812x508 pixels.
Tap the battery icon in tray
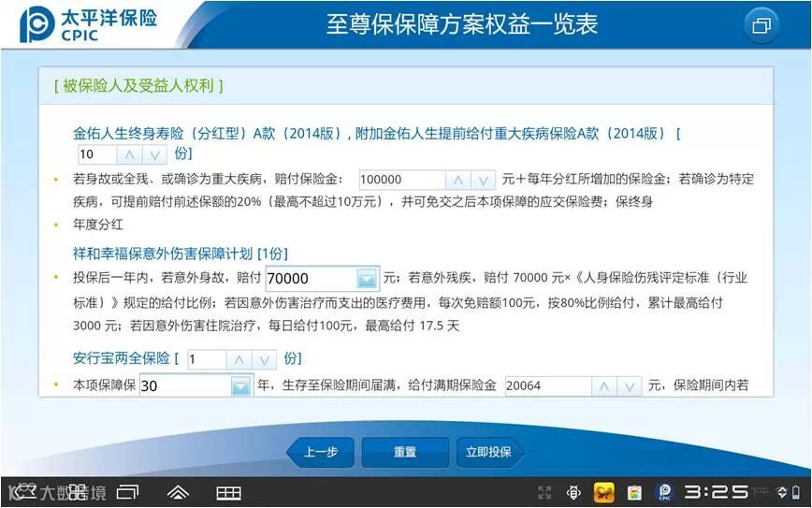click(796, 492)
